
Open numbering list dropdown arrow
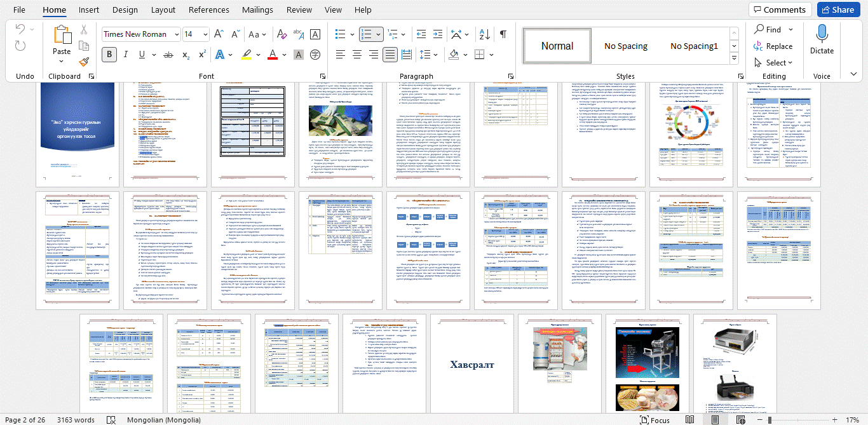pos(379,34)
